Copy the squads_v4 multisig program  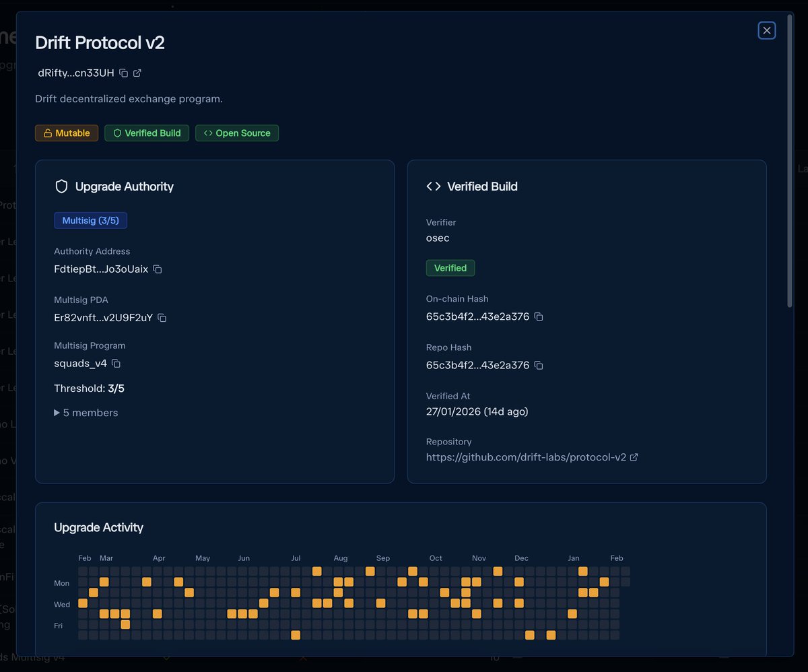116,364
